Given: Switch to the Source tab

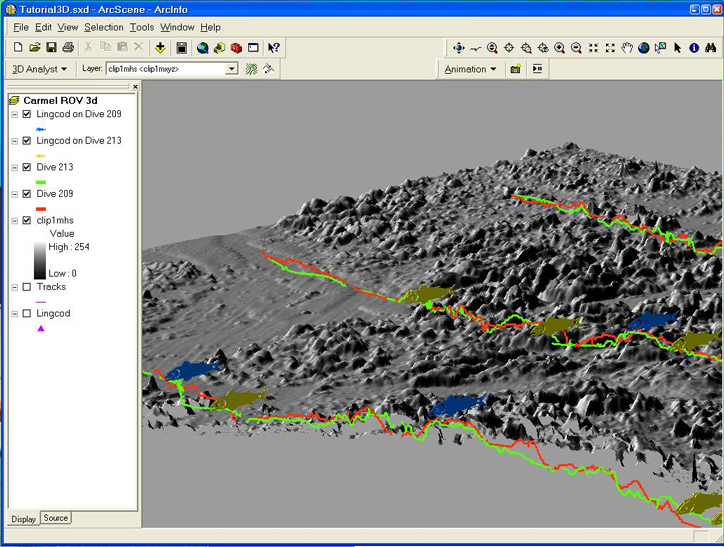Looking at the screenshot, I should 56,518.
